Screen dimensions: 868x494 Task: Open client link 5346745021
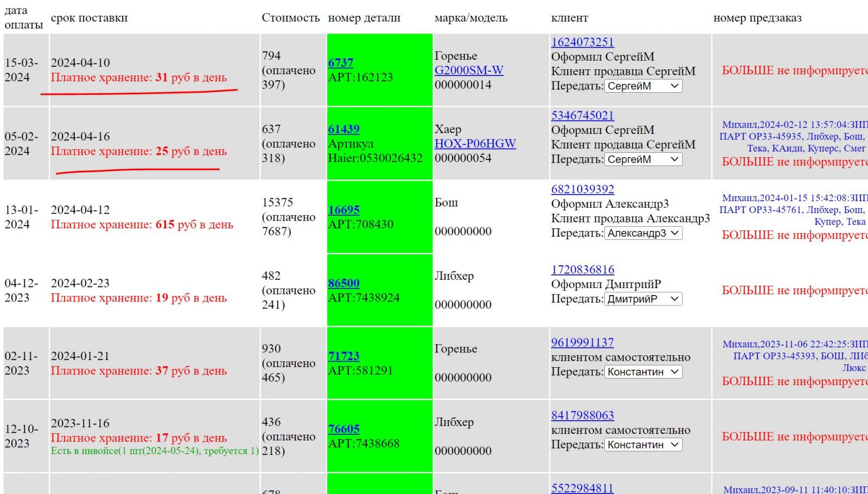tap(582, 116)
